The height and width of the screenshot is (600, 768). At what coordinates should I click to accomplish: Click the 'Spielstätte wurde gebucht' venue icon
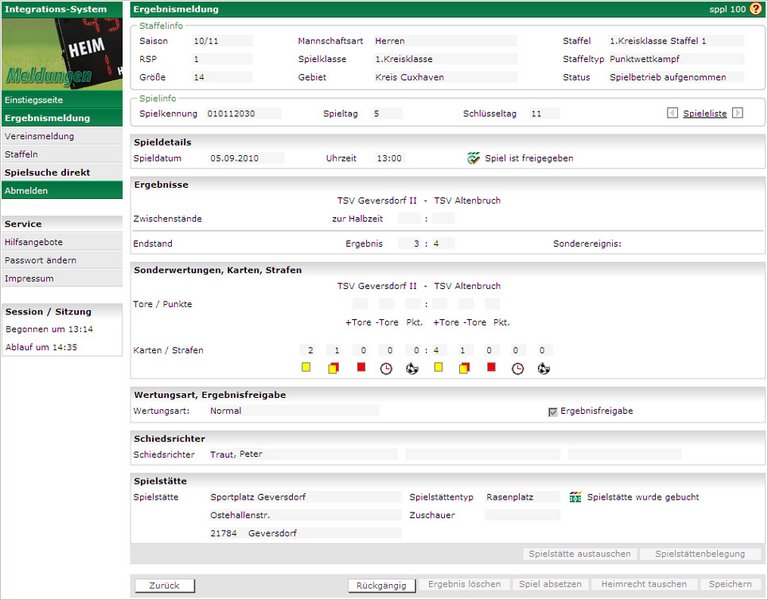pos(575,497)
